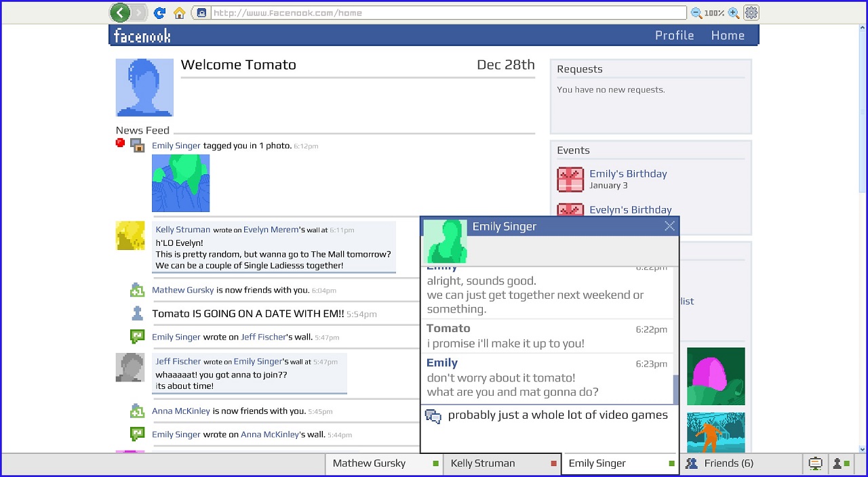Viewport: 868px width, 477px height.
Task: Zoom out with the minus magnifier
Action: click(x=696, y=12)
